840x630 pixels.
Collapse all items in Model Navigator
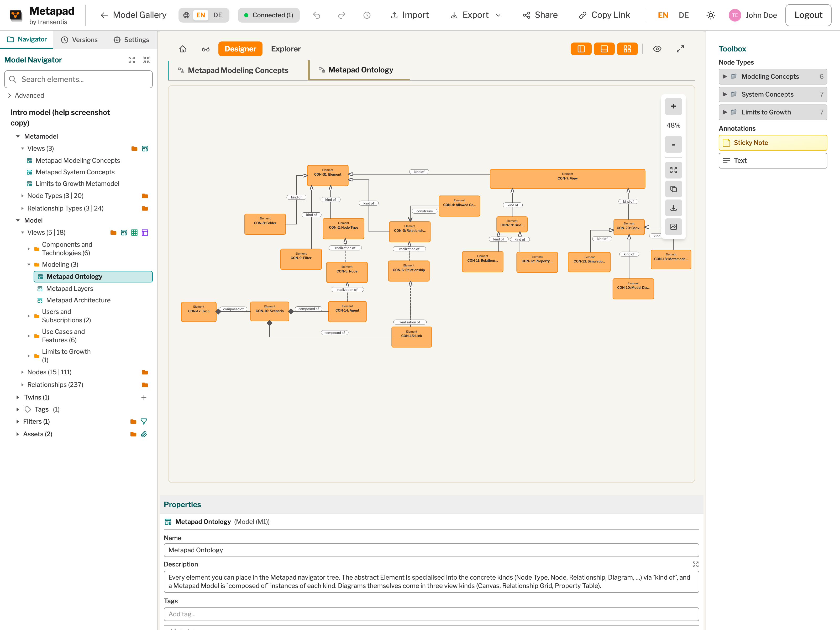click(x=146, y=60)
